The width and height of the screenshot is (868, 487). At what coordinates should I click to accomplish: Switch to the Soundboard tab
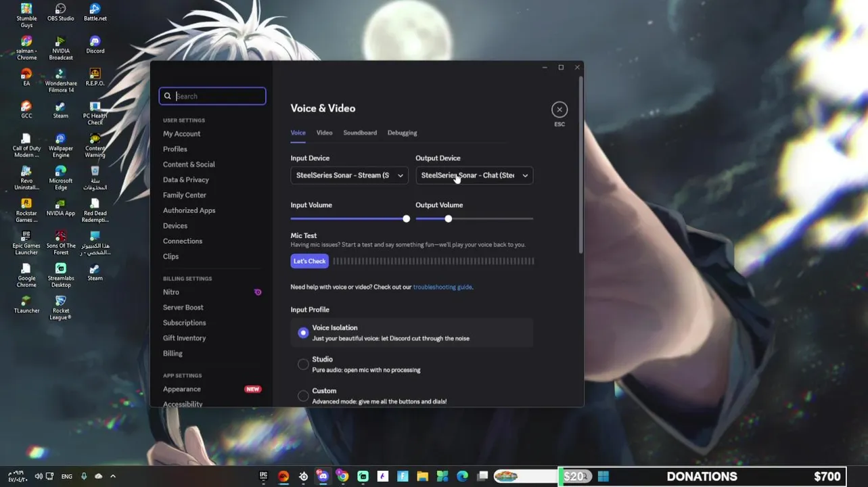point(360,133)
